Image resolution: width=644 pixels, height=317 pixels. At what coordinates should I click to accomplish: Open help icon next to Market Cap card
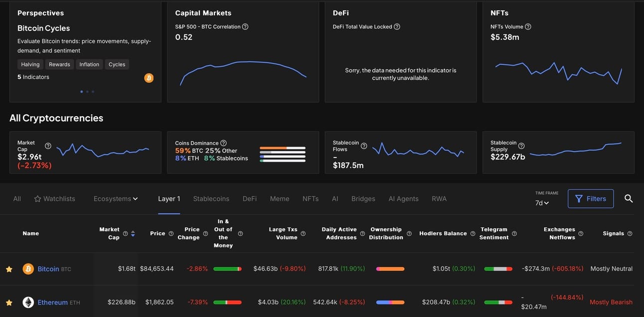click(48, 146)
